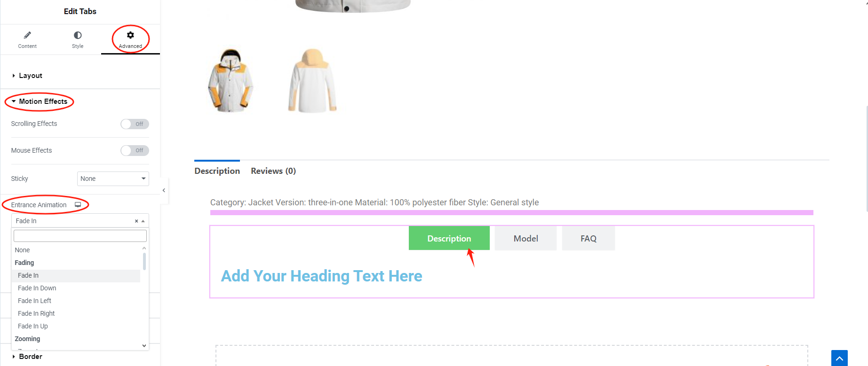Collapse the Motion Effects section
Screen dimensions: 868x366
click(x=40, y=101)
